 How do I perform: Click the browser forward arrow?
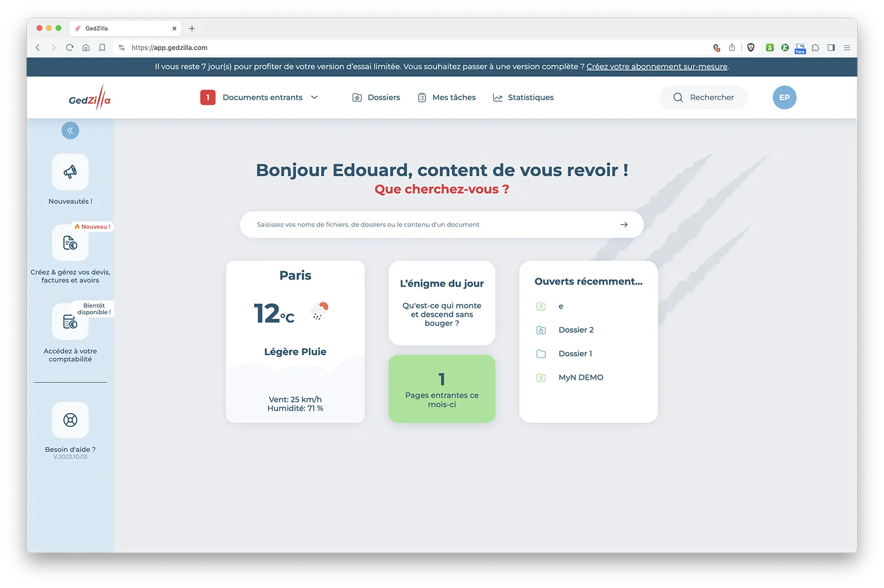(54, 48)
